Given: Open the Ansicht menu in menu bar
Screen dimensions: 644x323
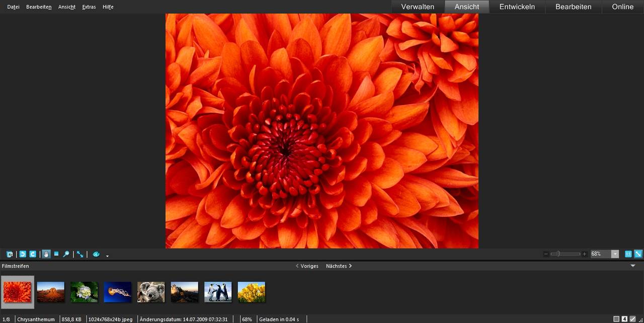Looking at the screenshot, I should coord(67,7).
